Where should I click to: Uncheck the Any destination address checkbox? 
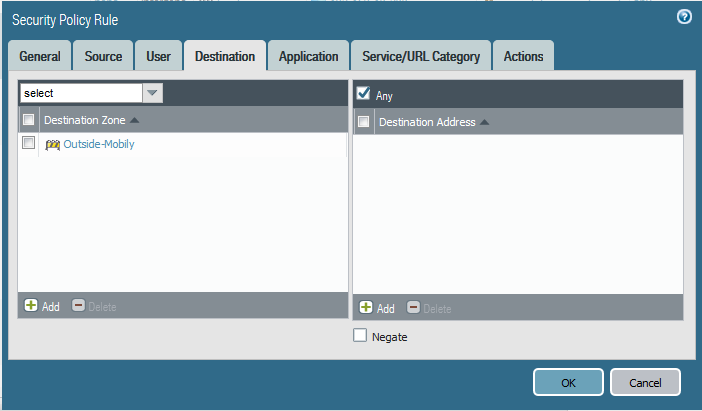tap(363, 94)
